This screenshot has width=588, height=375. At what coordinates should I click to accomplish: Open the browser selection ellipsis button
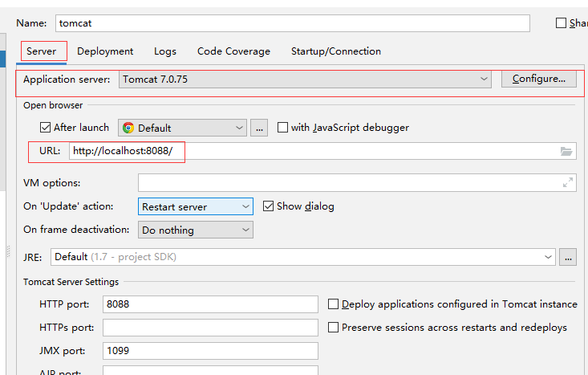[x=259, y=128]
